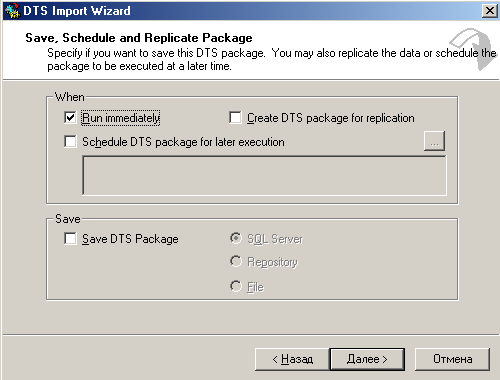Go back with the Назад button
This screenshot has height=380, width=500.
click(292, 359)
